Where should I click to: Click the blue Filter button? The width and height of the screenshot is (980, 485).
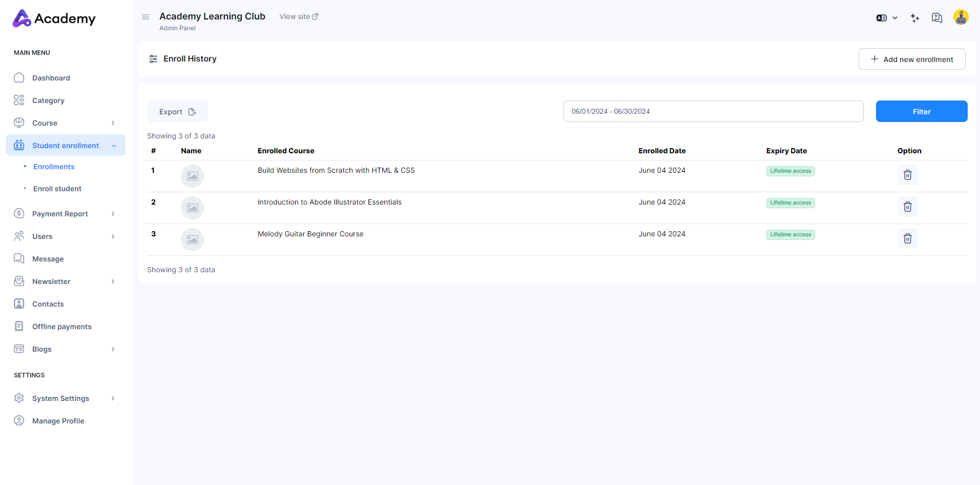[x=921, y=111]
